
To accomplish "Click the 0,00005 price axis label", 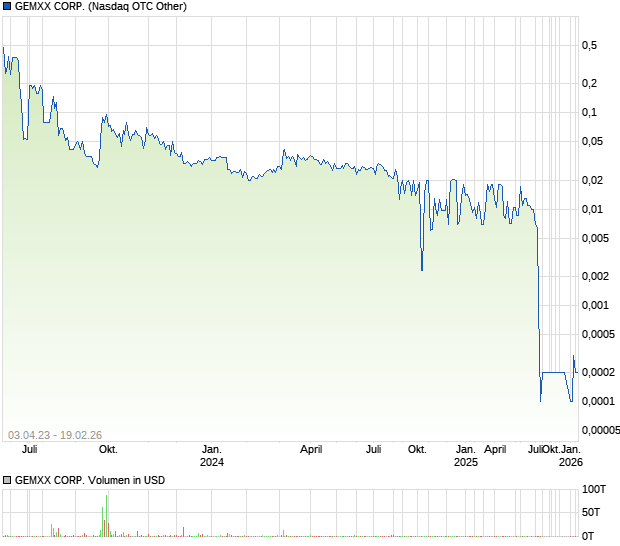I will coord(601,431).
